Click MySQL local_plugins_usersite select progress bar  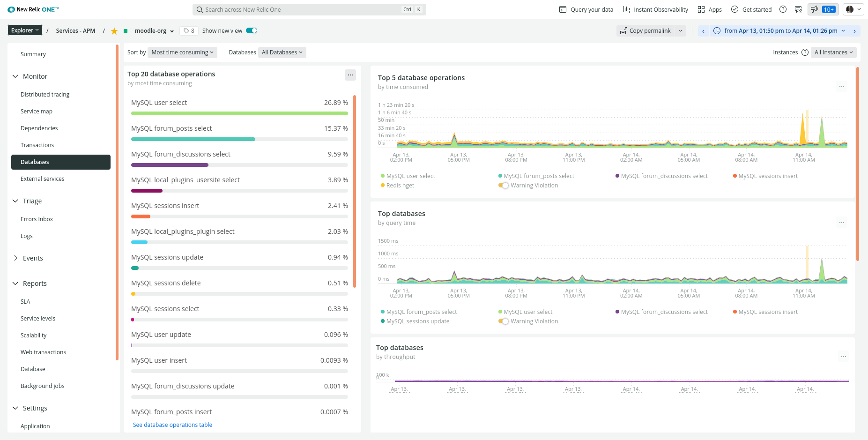pos(239,191)
